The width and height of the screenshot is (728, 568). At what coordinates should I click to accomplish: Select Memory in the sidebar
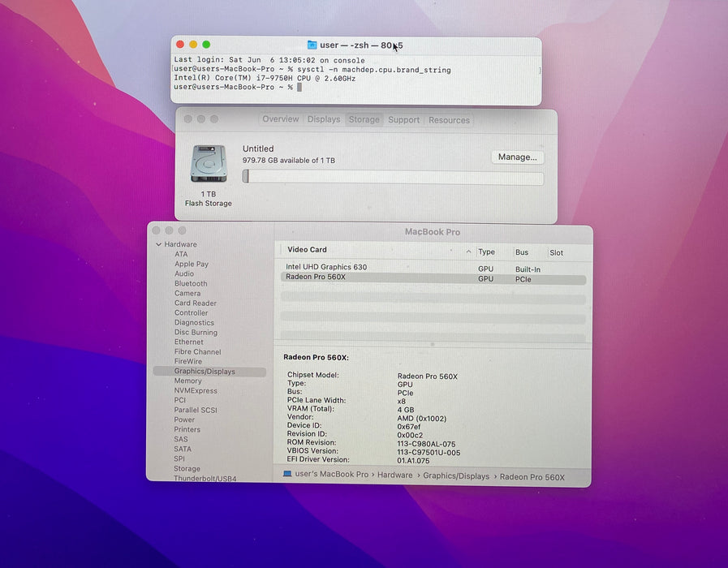pos(187,381)
